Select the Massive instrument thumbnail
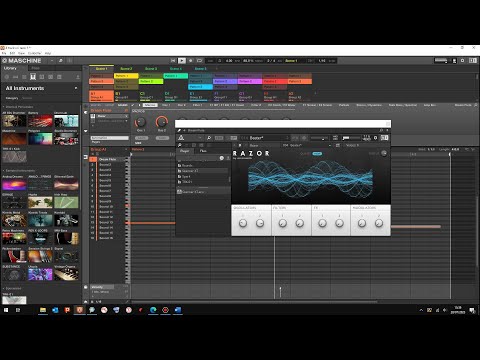The image size is (480, 360). tap(14, 139)
